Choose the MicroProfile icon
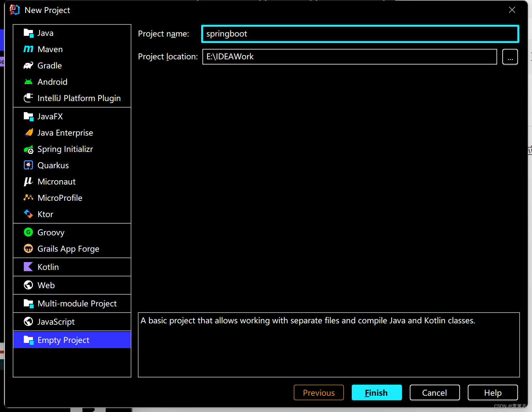Image resolution: width=532 pixels, height=412 pixels. (x=28, y=198)
